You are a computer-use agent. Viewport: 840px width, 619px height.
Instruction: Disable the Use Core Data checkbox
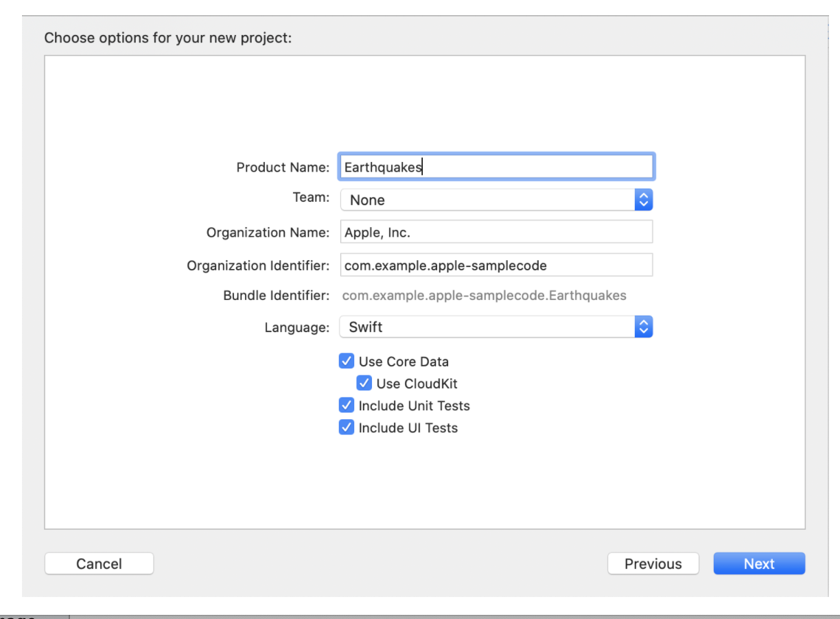point(347,361)
